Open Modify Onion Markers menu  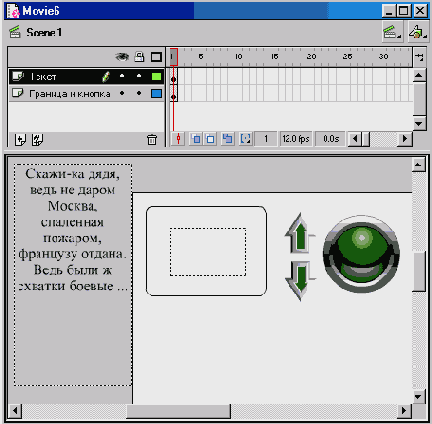click(x=246, y=139)
